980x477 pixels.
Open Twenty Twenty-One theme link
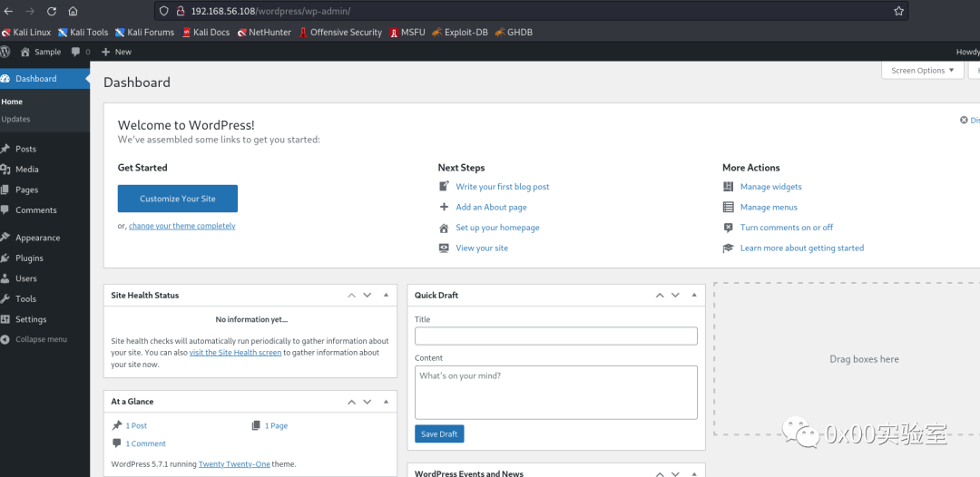click(x=234, y=464)
